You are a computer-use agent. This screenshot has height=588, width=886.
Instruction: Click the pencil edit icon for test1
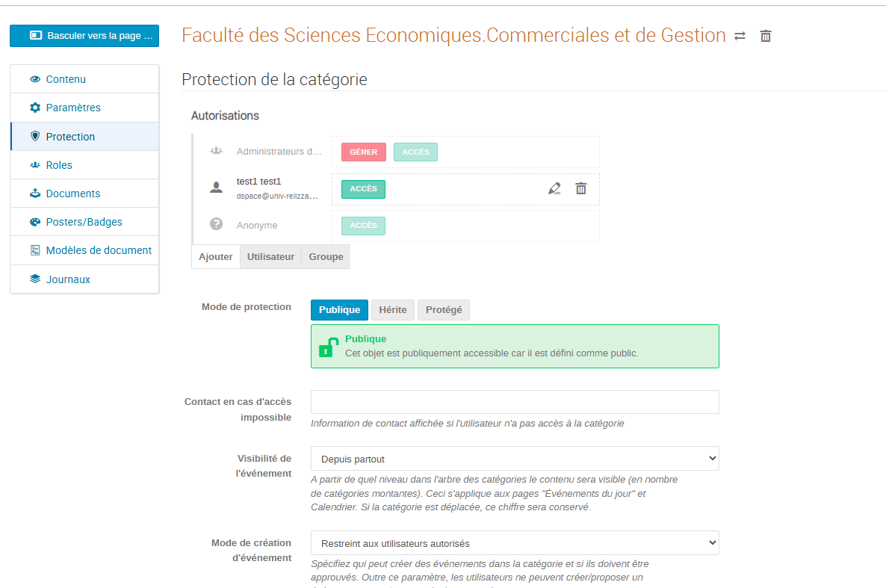point(554,189)
